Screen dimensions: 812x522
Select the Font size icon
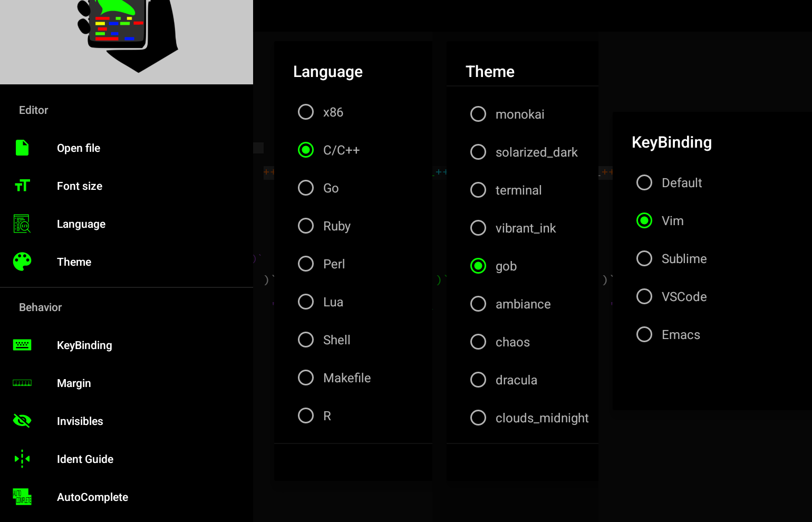tap(22, 186)
